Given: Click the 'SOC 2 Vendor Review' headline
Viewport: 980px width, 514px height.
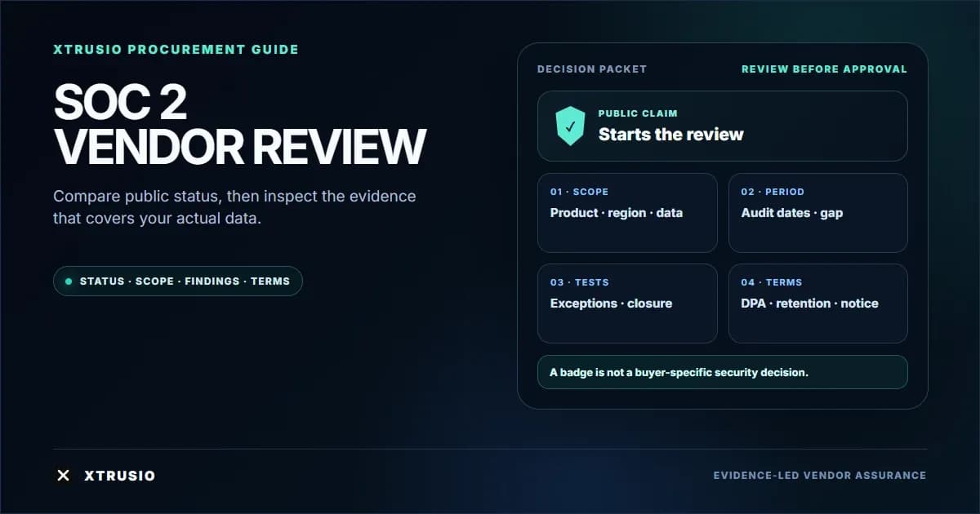Looking at the screenshot, I should [x=239, y=125].
